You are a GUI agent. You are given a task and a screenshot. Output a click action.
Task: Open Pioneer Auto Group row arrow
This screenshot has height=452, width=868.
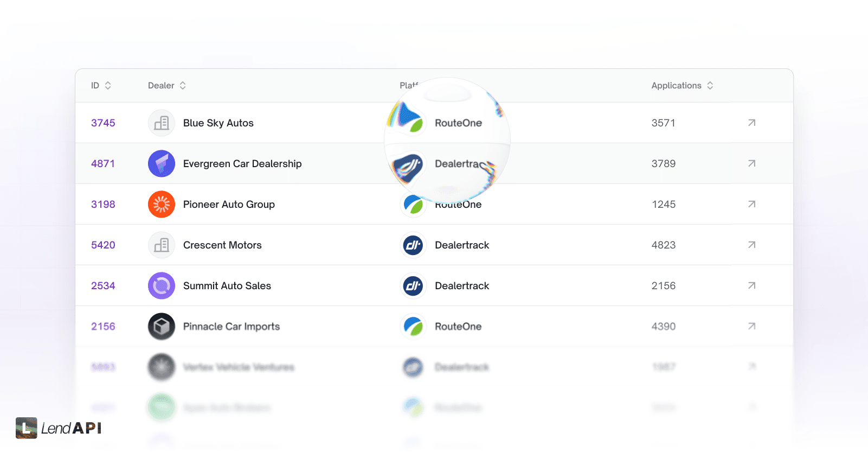[752, 204]
